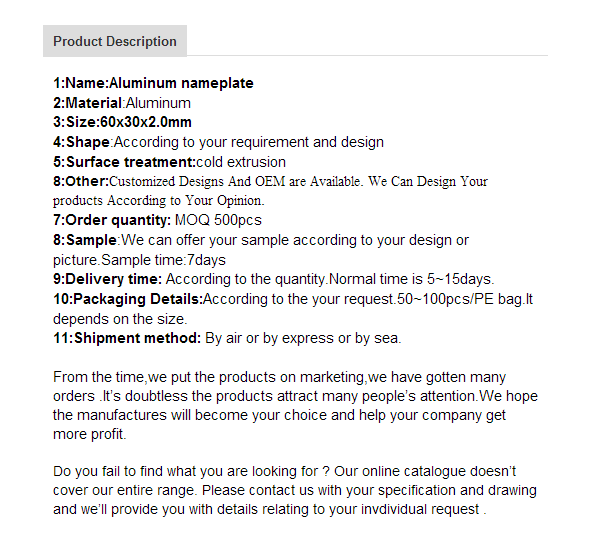Click the 'Sample time:7days' text
The image size is (601, 544).
tap(163, 260)
